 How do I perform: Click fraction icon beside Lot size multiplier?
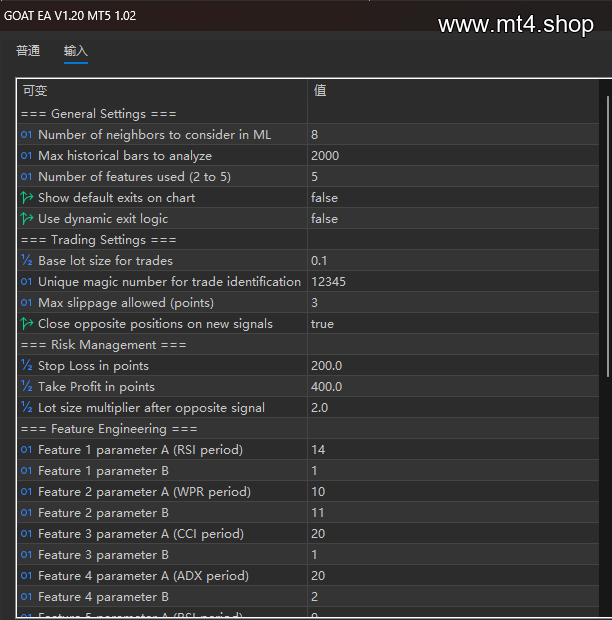click(x=26, y=408)
